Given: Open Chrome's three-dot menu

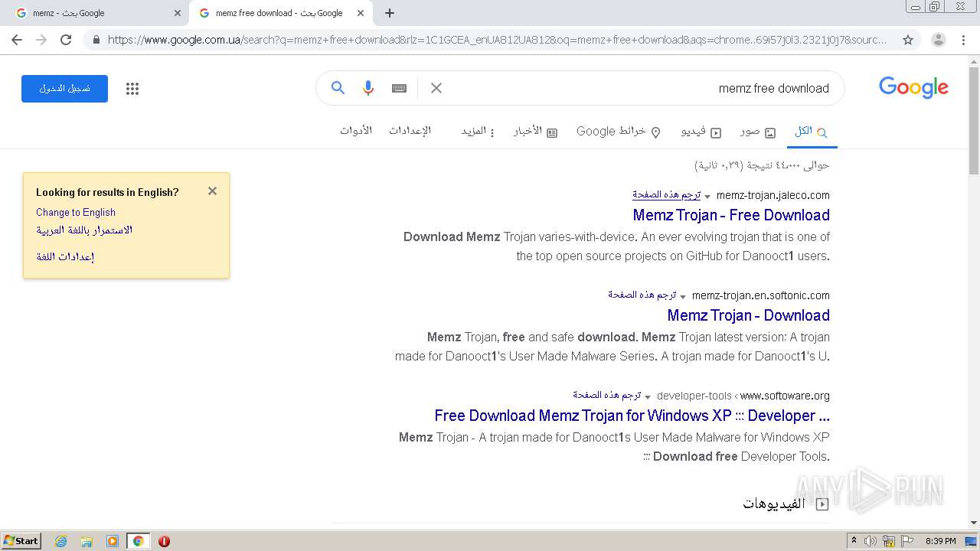Looking at the screenshot, I should [x=963, y=40].
